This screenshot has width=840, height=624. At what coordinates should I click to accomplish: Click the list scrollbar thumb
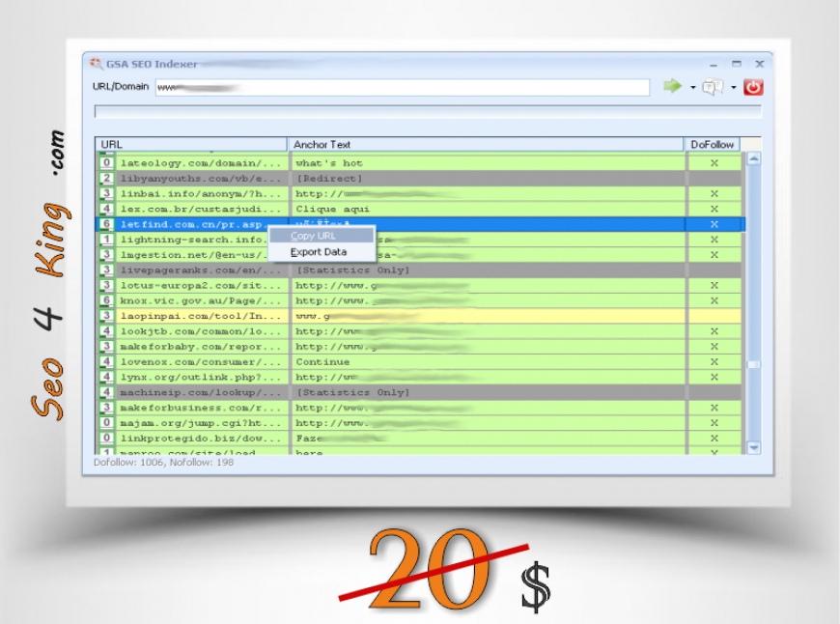(754, 364)
